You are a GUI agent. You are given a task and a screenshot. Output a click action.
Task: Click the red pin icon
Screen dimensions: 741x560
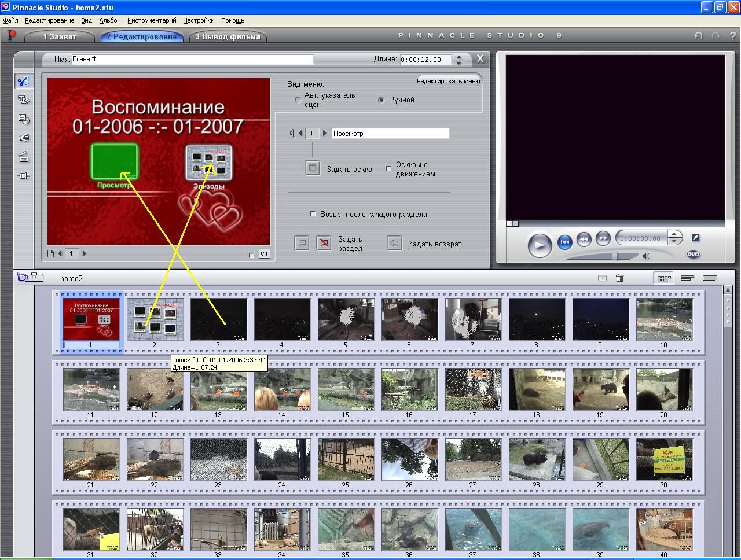11,35
